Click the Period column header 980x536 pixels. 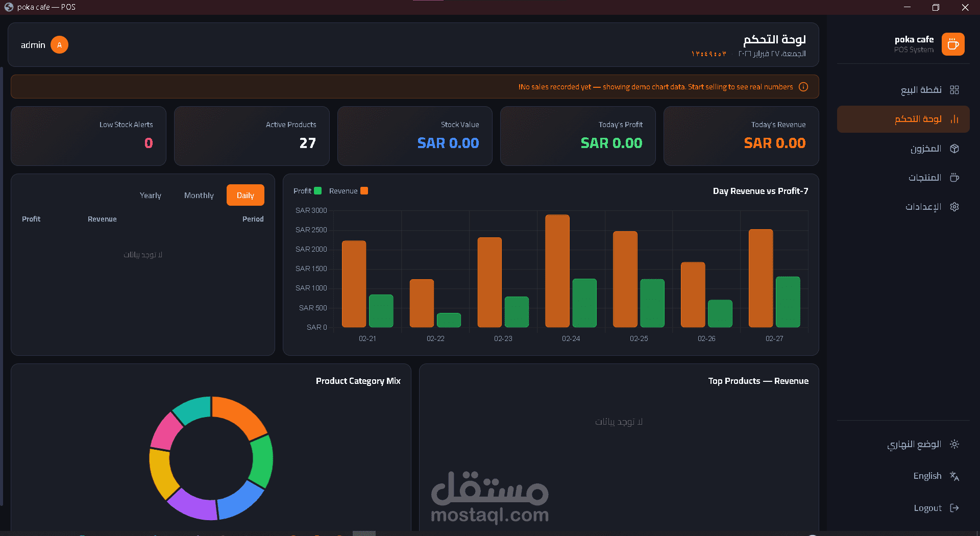point(253,219)
